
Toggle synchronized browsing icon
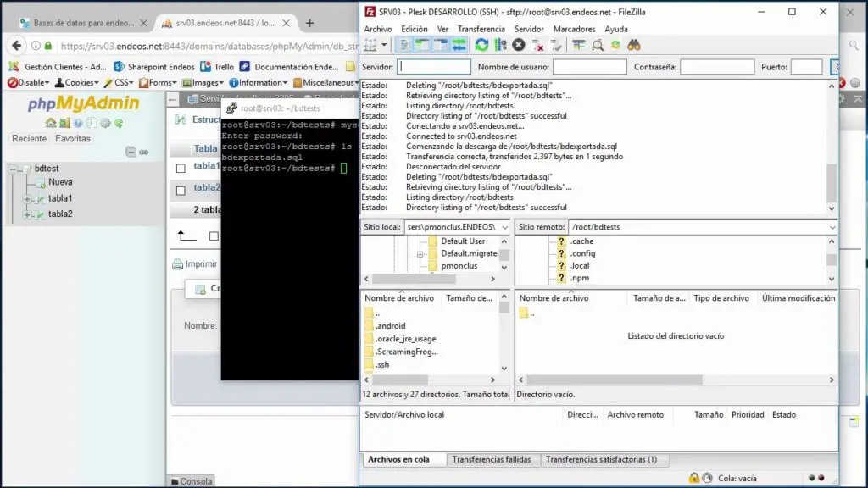(615, 45)
